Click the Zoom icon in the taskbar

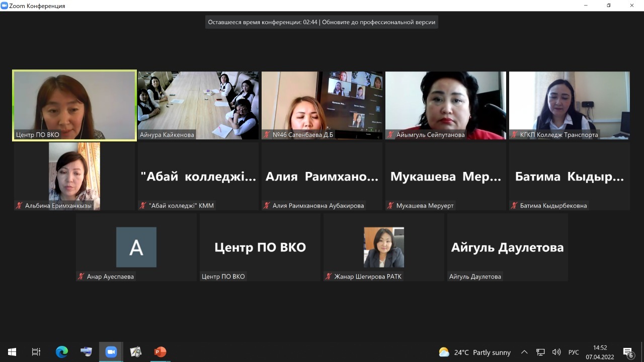111,352
